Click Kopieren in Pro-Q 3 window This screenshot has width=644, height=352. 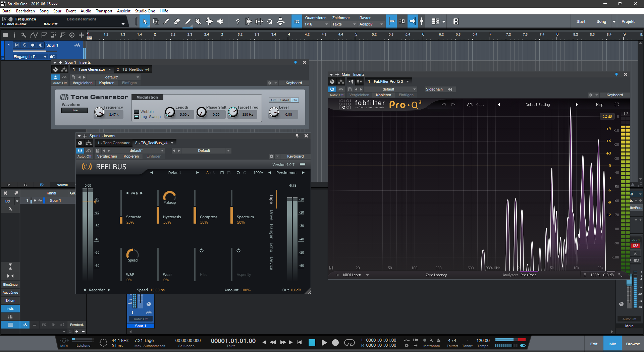(383, 95)
